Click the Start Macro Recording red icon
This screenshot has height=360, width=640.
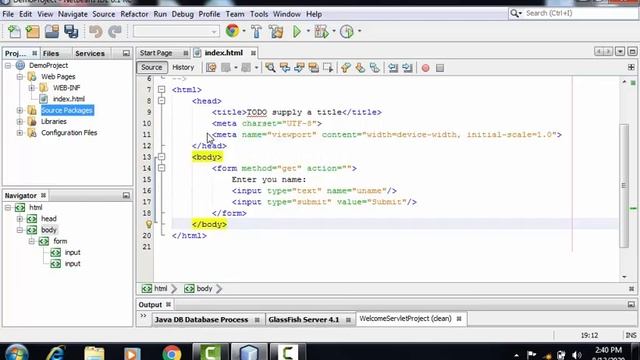pyautogui.click(x=425, y=68)
